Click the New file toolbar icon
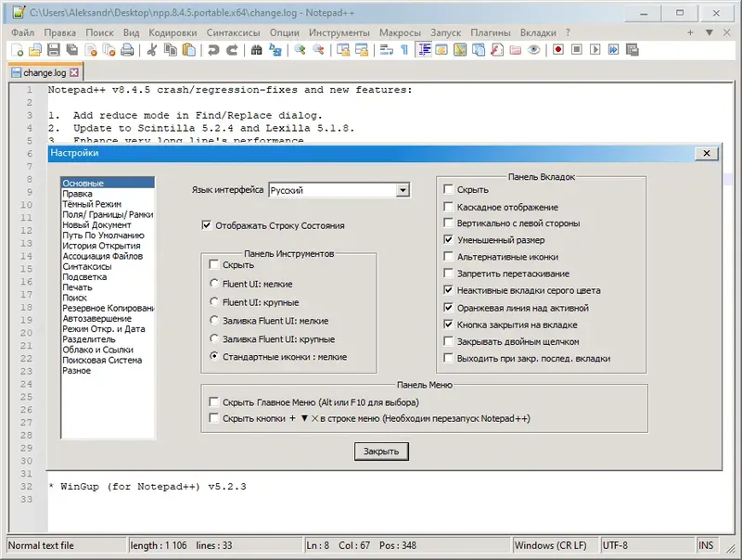 [17, 50]
